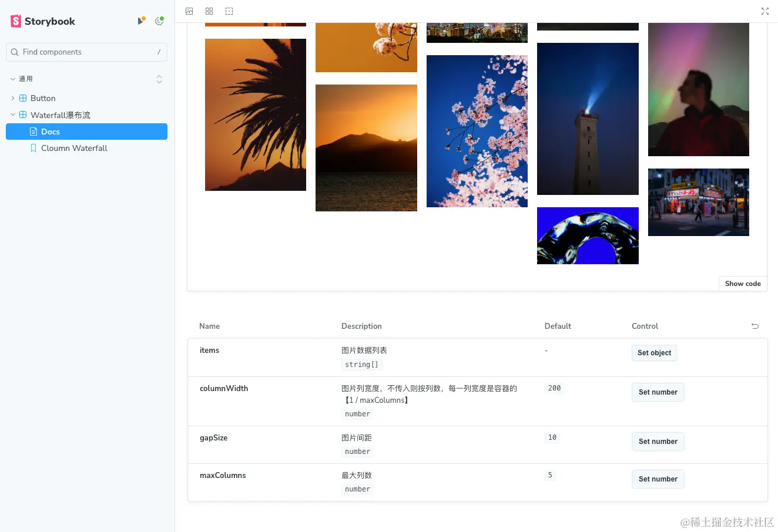This screenshot has height=532, width=778.
Task: Click the maxColumns argument name
Action: pyautogui.click(x=223, y=476)
